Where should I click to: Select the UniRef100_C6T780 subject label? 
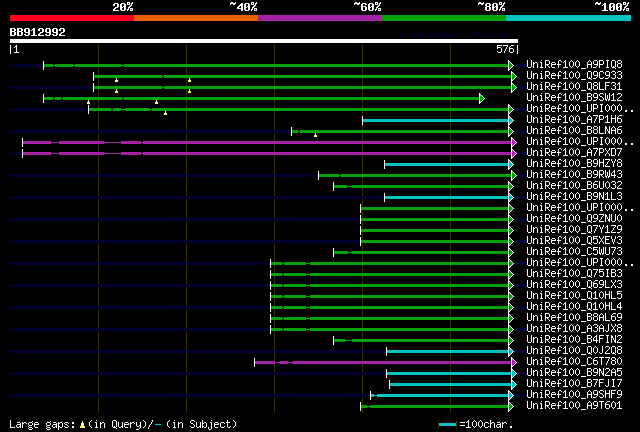tap(574, 362)
